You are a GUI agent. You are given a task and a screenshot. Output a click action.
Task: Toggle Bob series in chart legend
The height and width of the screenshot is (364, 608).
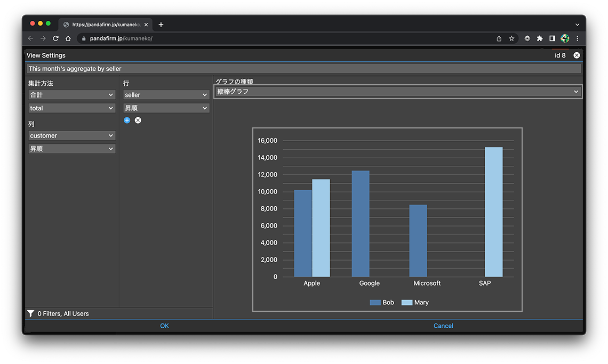(382, 303)
